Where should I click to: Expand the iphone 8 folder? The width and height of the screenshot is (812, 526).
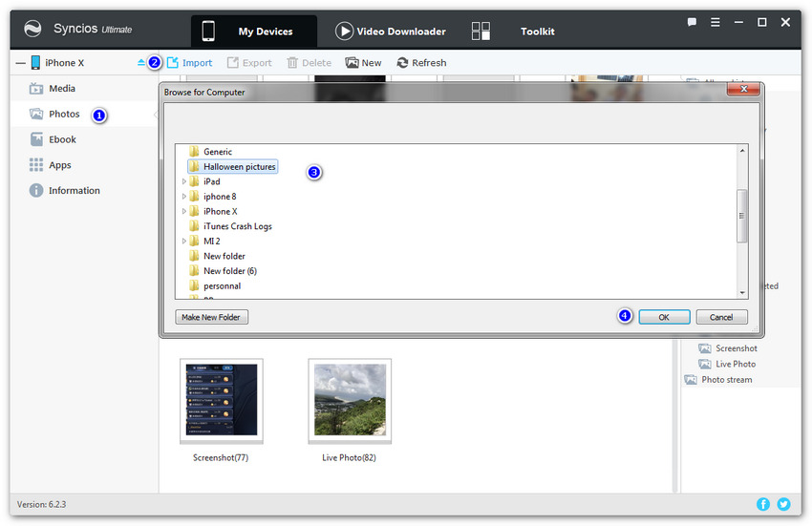[183, 197]
